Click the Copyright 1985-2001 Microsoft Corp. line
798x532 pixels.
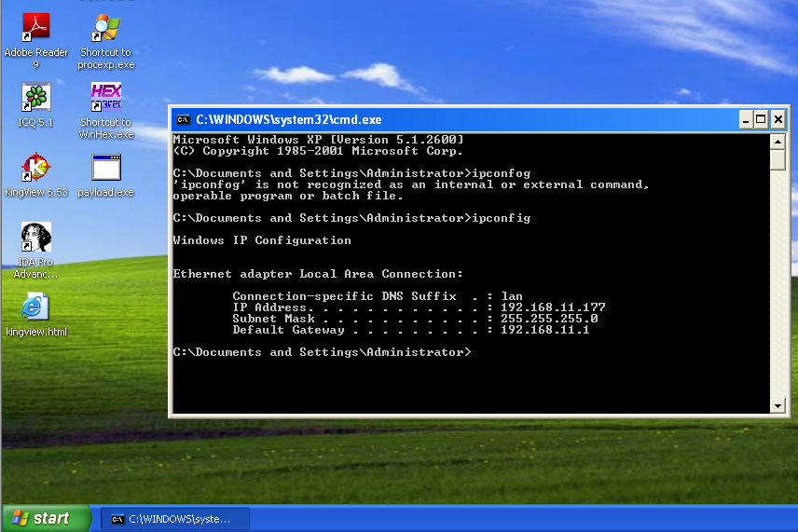[x=318, y=151]
